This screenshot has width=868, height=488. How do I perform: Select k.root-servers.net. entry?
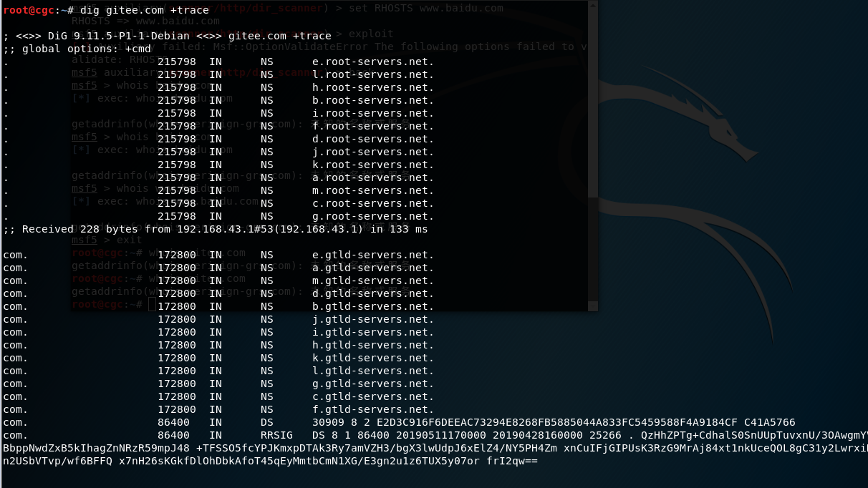[x=373, y=165]
